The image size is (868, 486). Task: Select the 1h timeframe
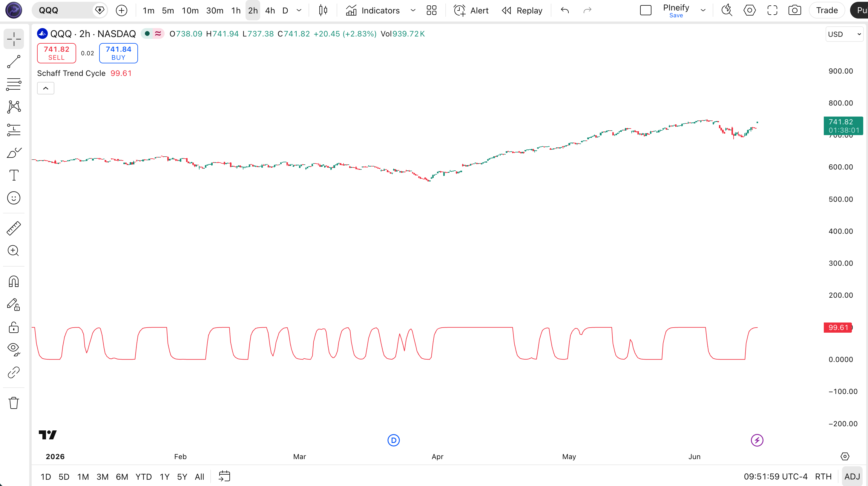pyautogui.click(x=236, y=10)
